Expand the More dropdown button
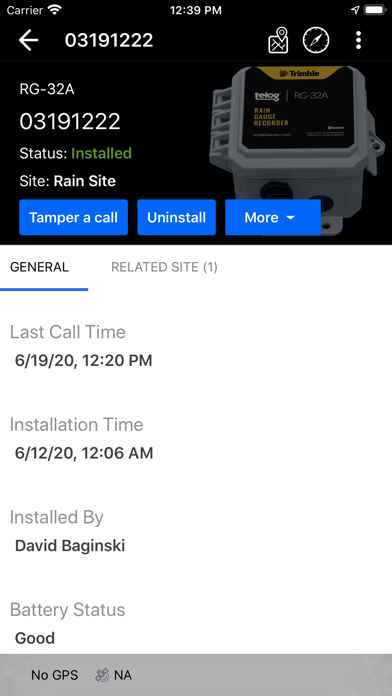Viewport: 392px width, 696px height. pos(273,217)
